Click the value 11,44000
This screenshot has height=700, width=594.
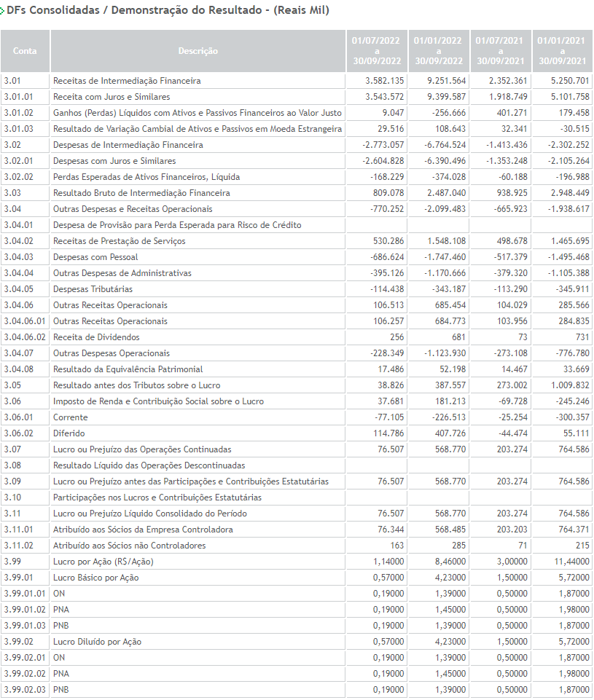click(572, 562)
